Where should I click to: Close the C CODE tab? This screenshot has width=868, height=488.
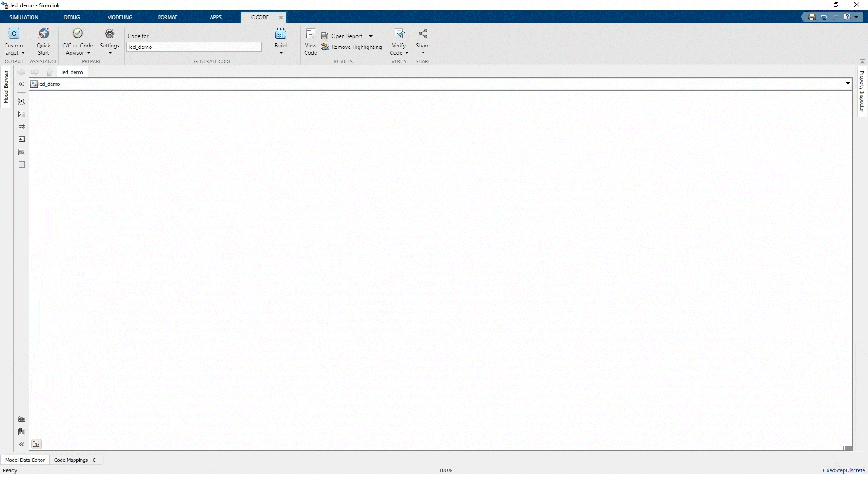(x=281, y=17)
